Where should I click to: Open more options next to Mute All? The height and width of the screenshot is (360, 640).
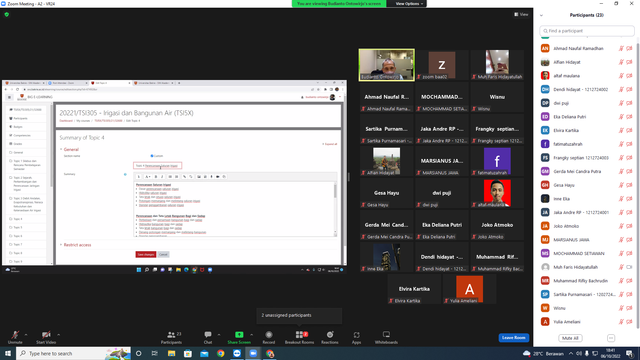[x=611, y=338]
